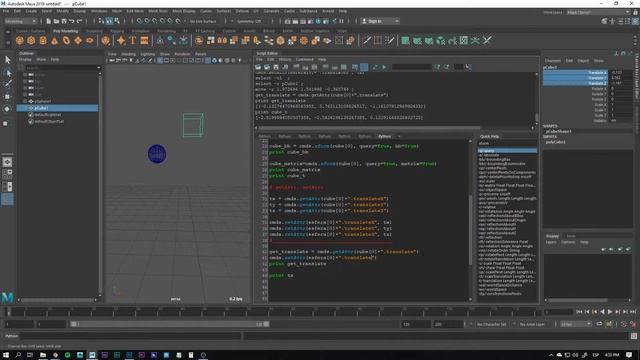Image resolution: width=640 pixels, height=360 pixels.
Task: Pick the Lasso select tool in the toolbox
Action: 7,73
